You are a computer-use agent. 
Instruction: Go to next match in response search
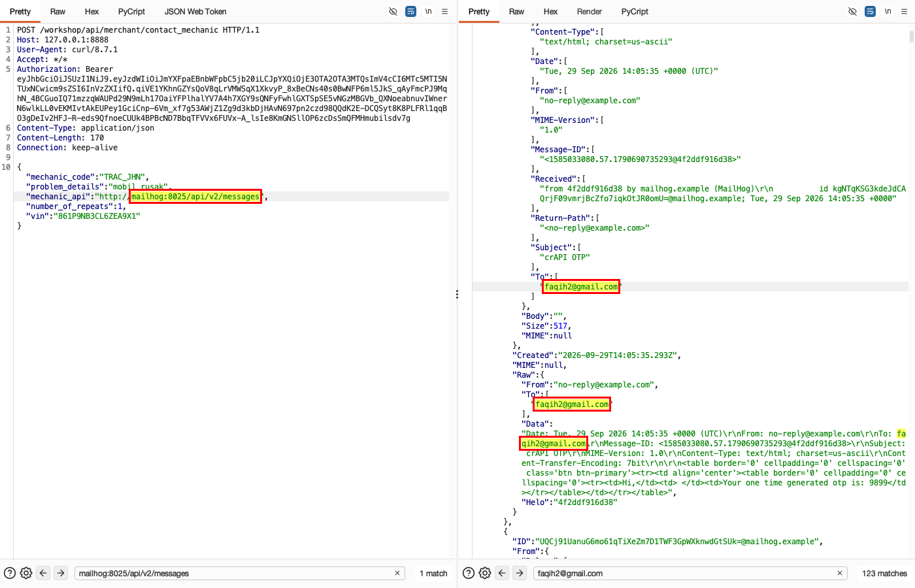520,573
